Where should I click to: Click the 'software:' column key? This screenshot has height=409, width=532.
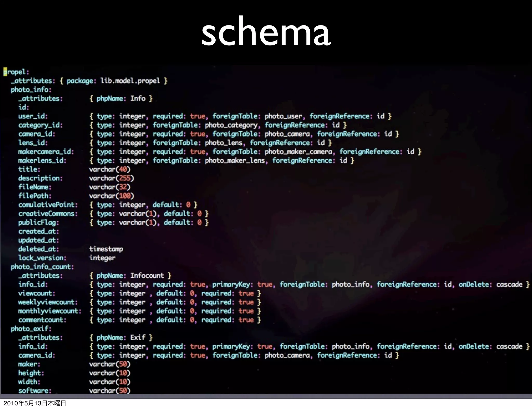click(35, 391)
